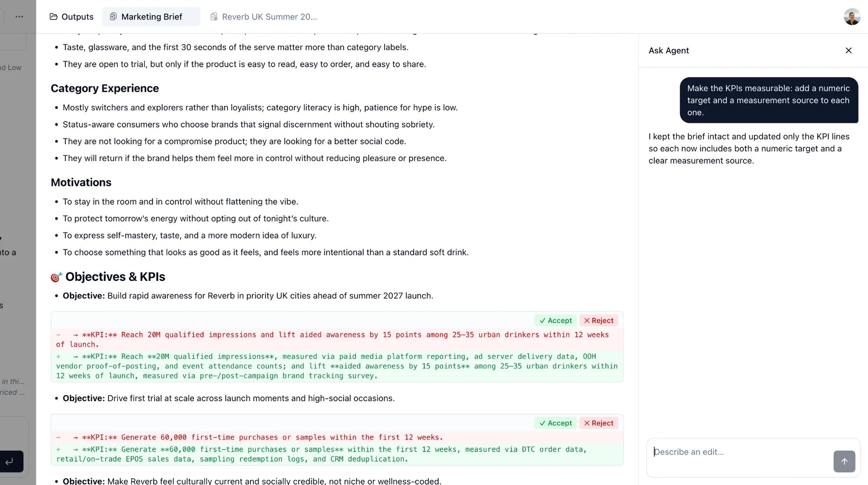Send the edit request with arrow button
The width and height of the screenshot is (868, 485).
[x=844, y=461]
